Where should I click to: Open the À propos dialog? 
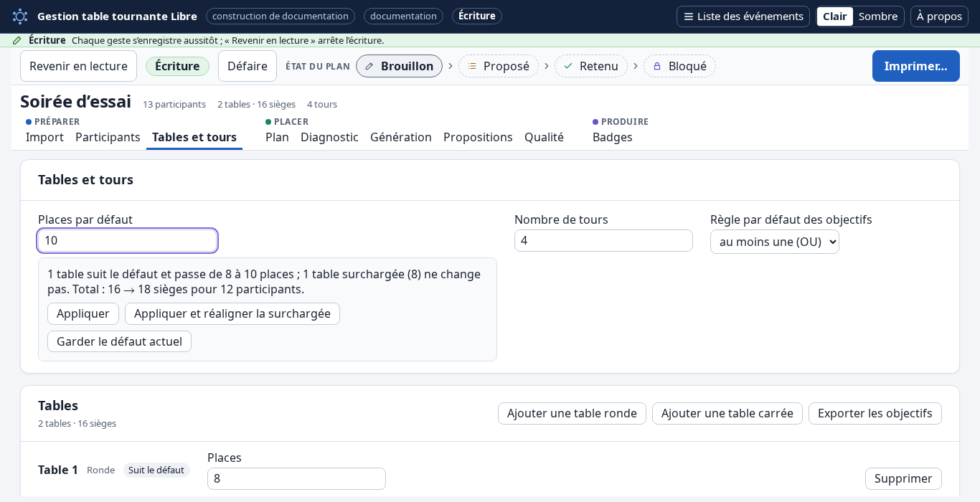[x=939, y=16]
